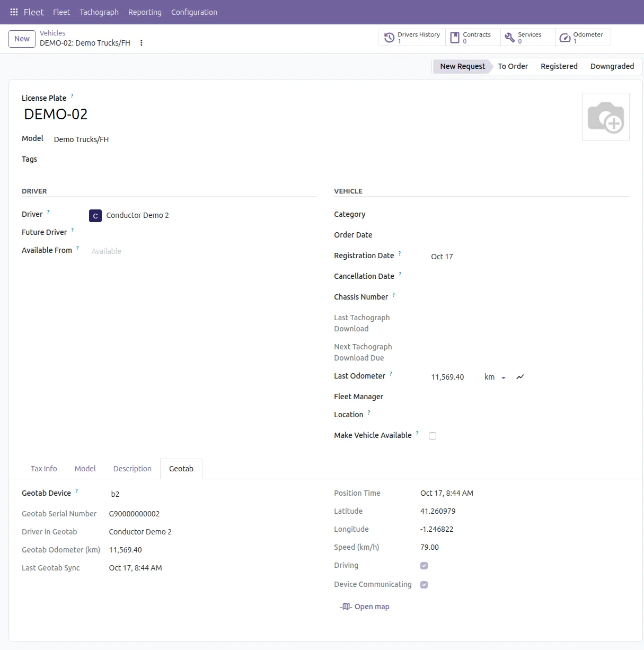Open the Geotab Device b2 selector
Screen dimensions: 644x650
(x=115, y=494)
